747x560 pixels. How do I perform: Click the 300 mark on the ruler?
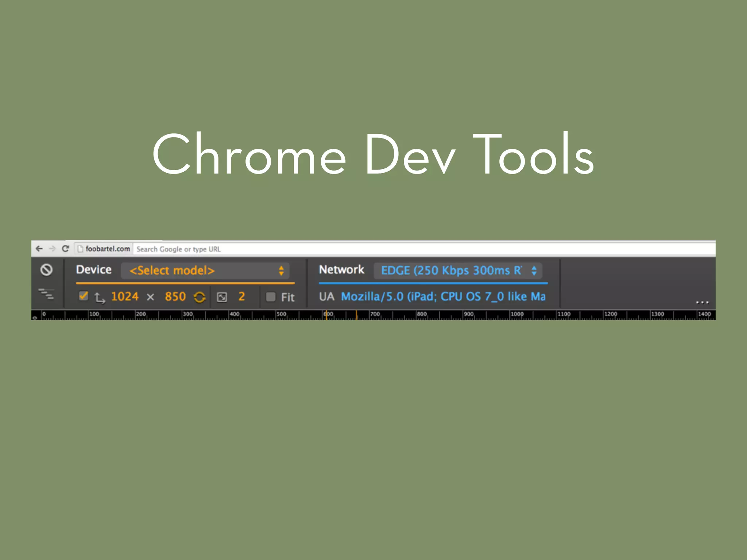(x=188, y=314)
